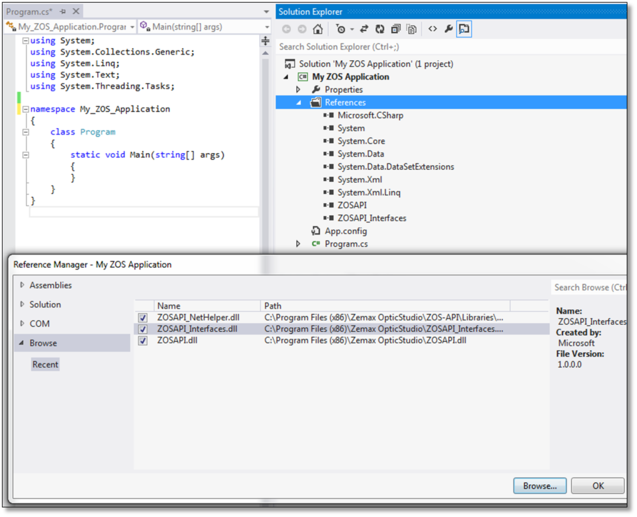The image size is (637, 517).
Task: Collapse the References node arrow
Action: pos(299,103)
